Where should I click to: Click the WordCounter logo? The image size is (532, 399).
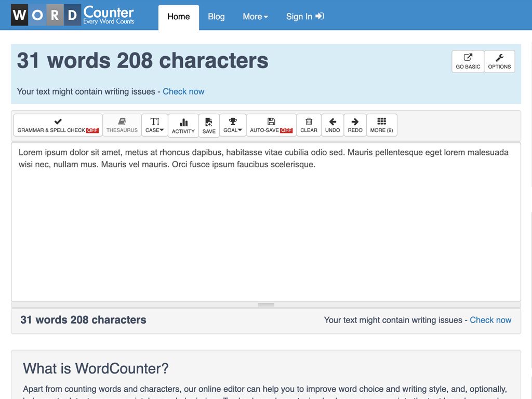click(x=73, y=15)
